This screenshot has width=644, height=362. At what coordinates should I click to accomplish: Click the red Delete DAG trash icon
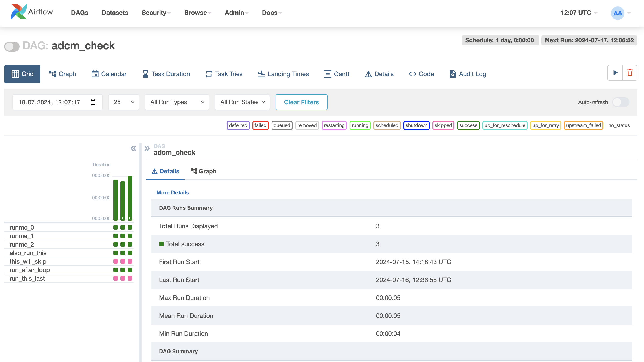[x=630, y=73]
